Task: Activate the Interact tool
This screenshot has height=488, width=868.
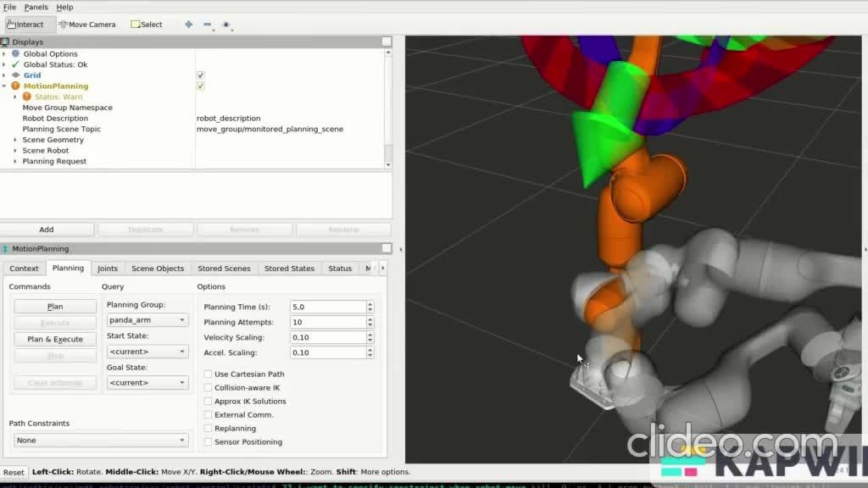Action: 25,25
